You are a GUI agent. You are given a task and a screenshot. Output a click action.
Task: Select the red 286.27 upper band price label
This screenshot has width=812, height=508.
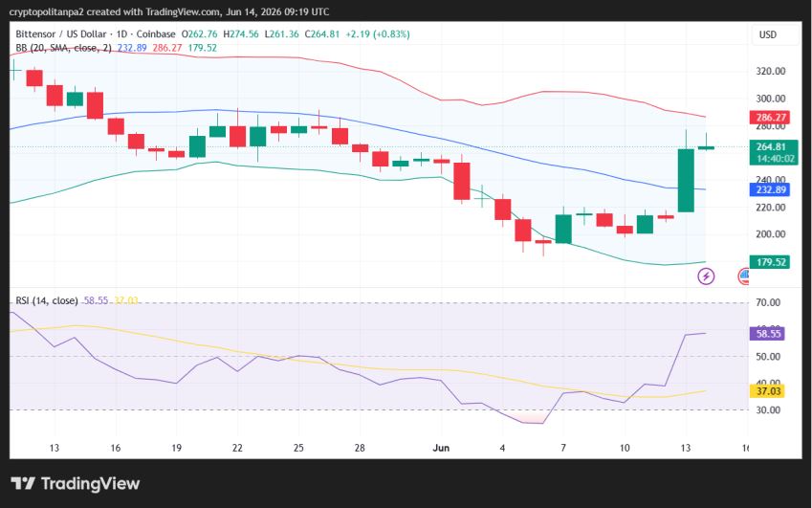pos(771,118)
